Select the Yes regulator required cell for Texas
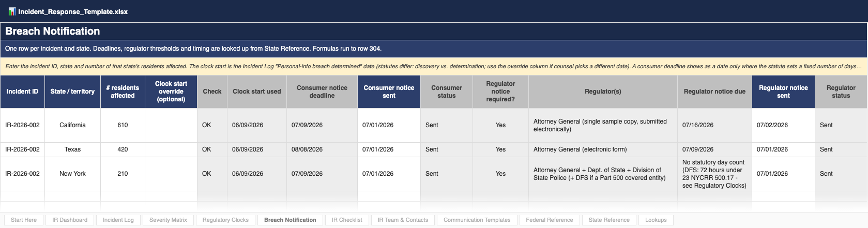Viewport: 868px width, 228px height. click(x=500, y=149)
